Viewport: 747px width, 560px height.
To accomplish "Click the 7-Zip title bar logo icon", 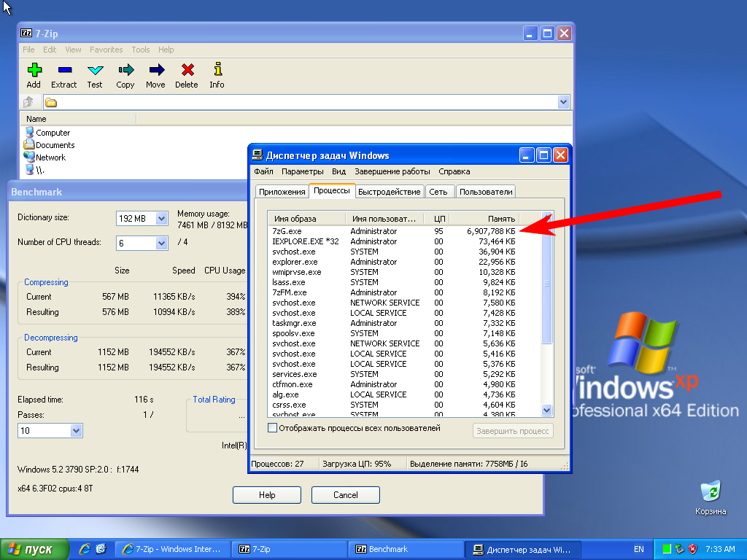I will point(26,34).
